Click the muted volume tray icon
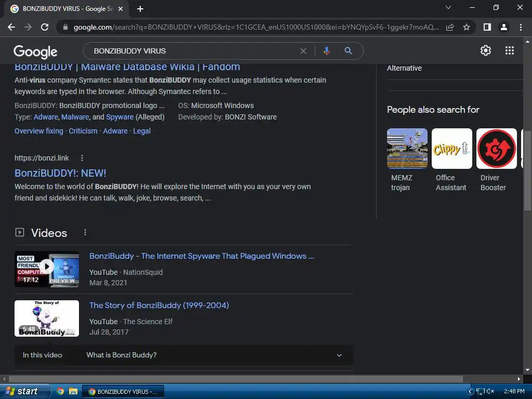This screenshot has width=532, height=399. pos(490,392)
